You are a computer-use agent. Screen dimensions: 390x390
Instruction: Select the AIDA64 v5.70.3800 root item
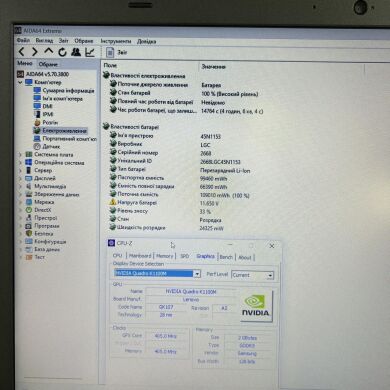click(47, 74)
